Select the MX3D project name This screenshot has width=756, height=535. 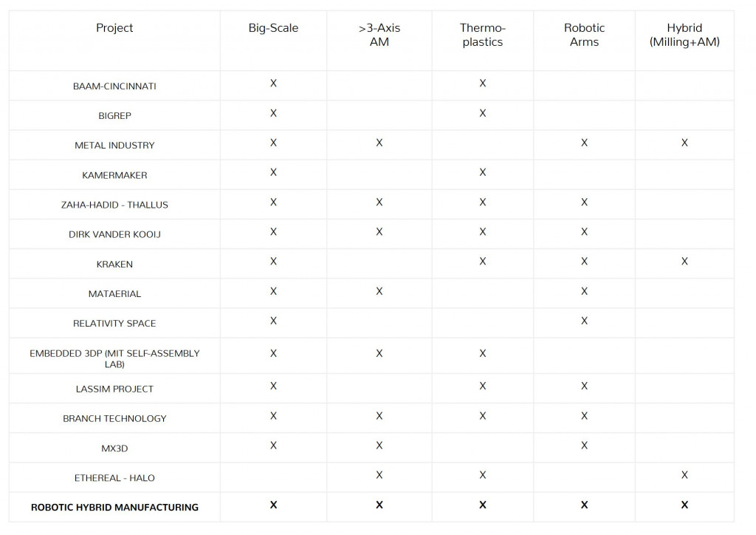click(x=114, y=448)
